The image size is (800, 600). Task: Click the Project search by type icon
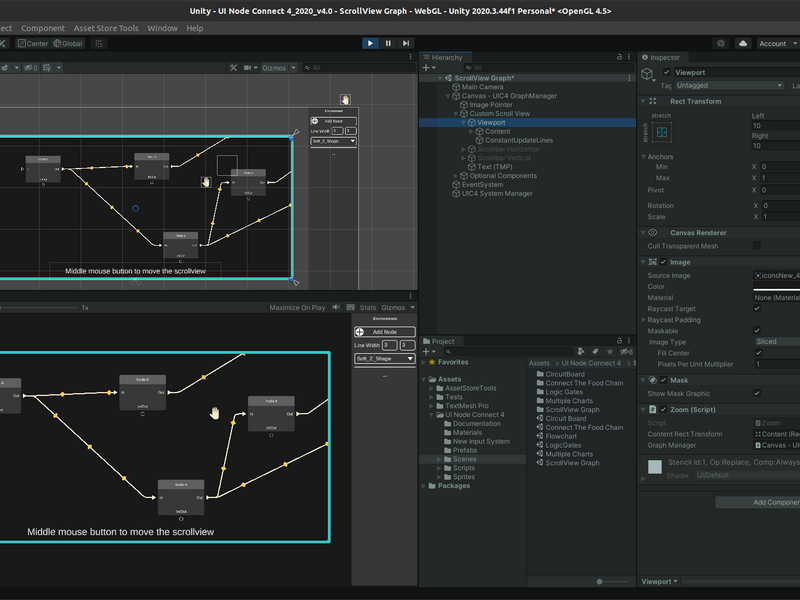(x=581, y=352)
